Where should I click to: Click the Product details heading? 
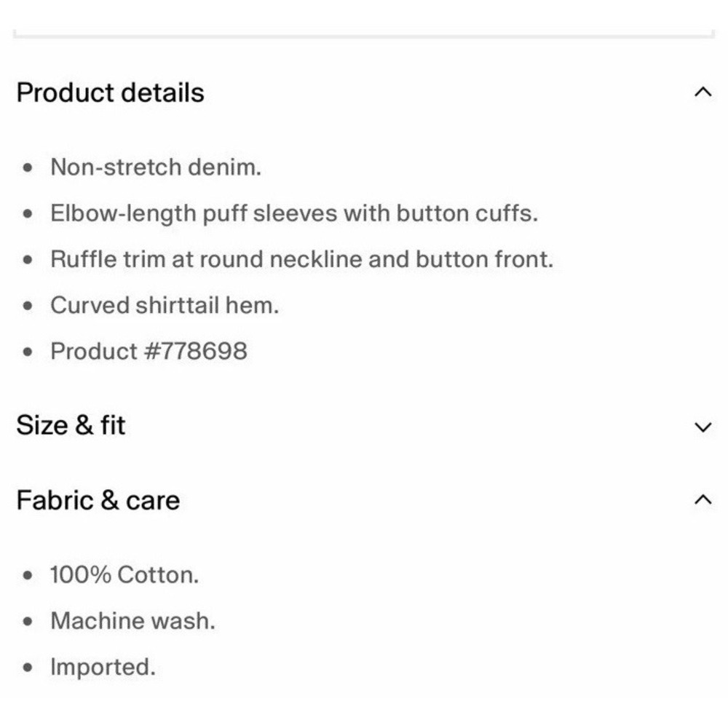(x=111, y=92)
